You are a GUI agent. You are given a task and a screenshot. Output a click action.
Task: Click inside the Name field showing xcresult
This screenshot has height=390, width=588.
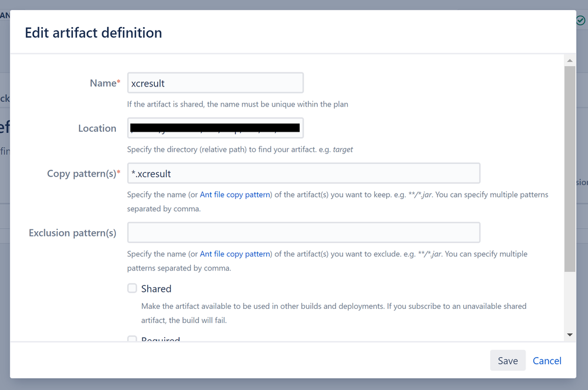215,82
